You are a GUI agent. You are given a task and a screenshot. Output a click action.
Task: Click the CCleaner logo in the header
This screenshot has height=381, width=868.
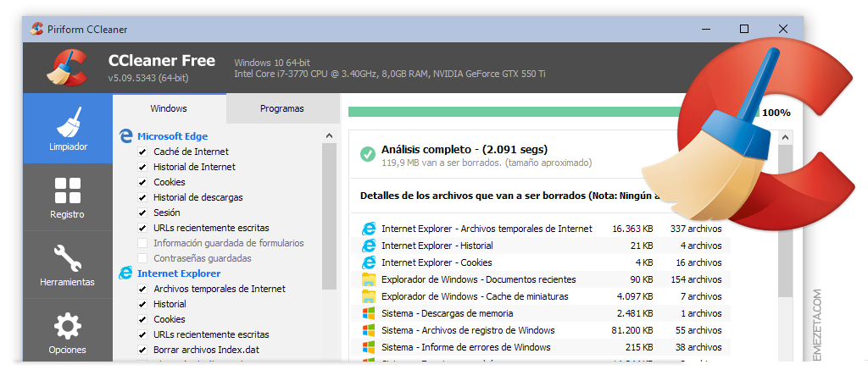[68, 68]
